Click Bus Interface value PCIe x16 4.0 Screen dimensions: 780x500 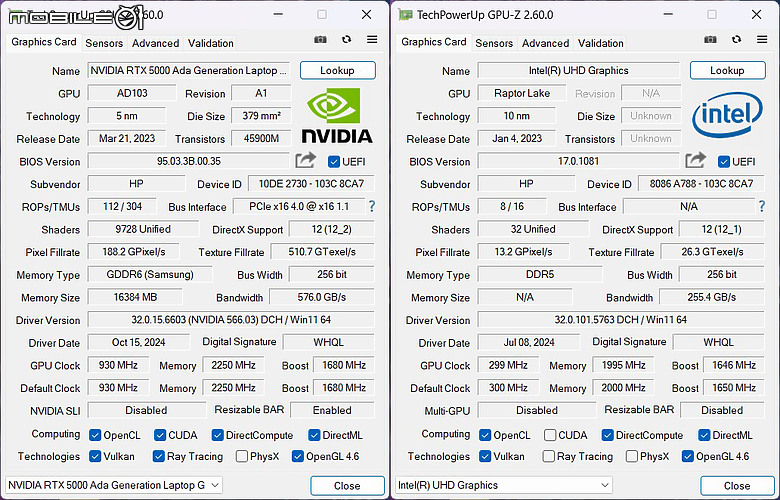(299, 206)
